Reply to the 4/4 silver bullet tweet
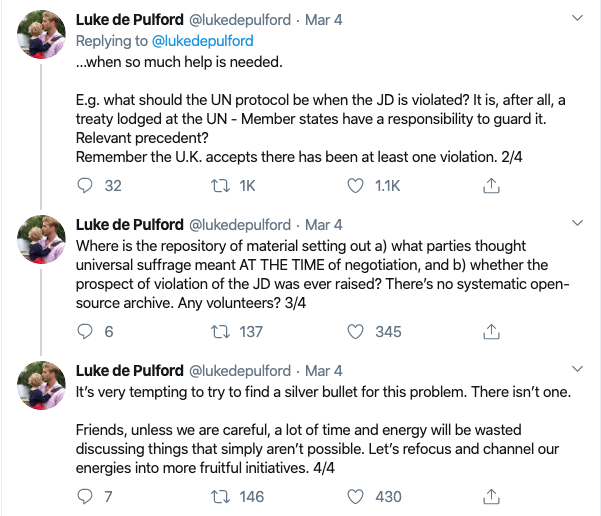The image size is (601, 516). (x=85, y=496)
